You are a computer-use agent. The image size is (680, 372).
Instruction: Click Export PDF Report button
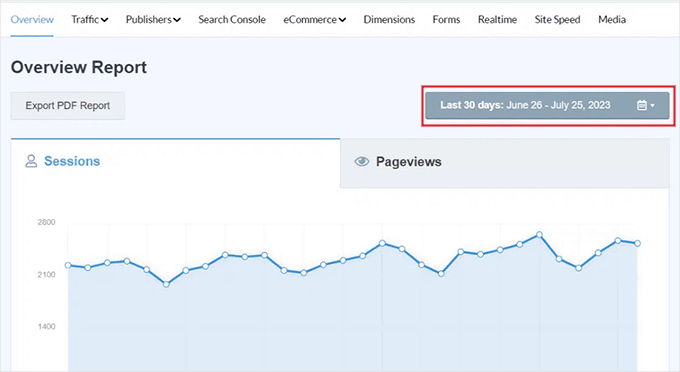(x=68, y=106)
